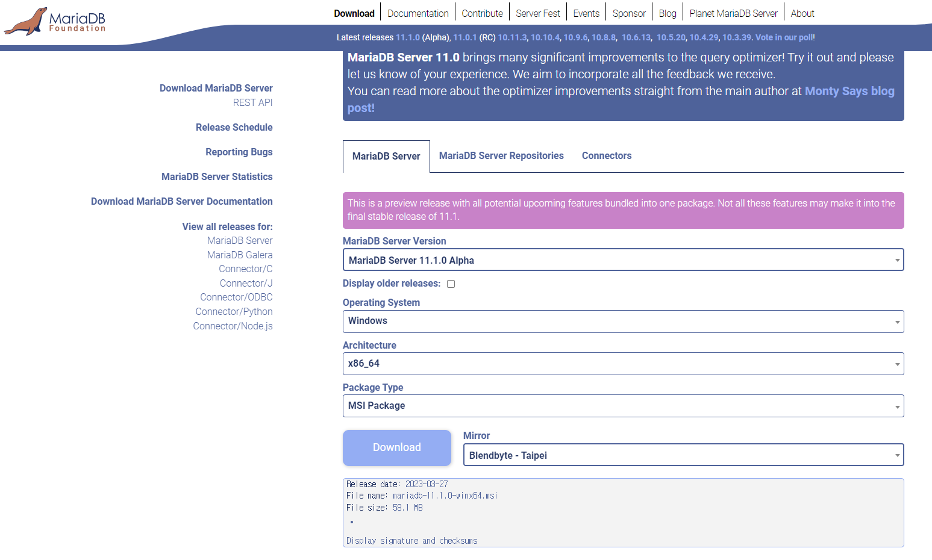Open the Connector/Node.js releases link
The height and width of the screenshot is (560, 932).
233,326
